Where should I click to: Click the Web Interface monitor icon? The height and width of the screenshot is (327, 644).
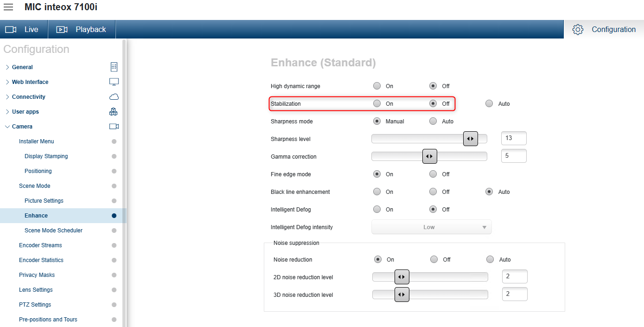pos(114,82)
